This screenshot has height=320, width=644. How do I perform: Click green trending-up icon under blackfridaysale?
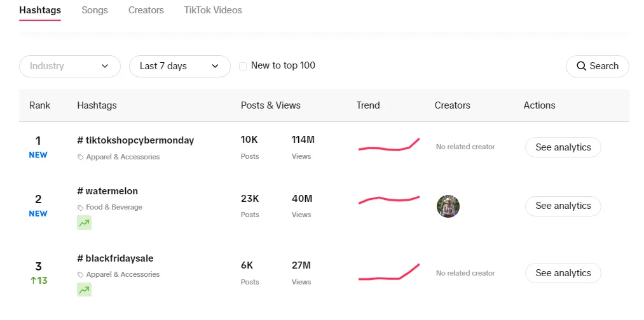84,290
